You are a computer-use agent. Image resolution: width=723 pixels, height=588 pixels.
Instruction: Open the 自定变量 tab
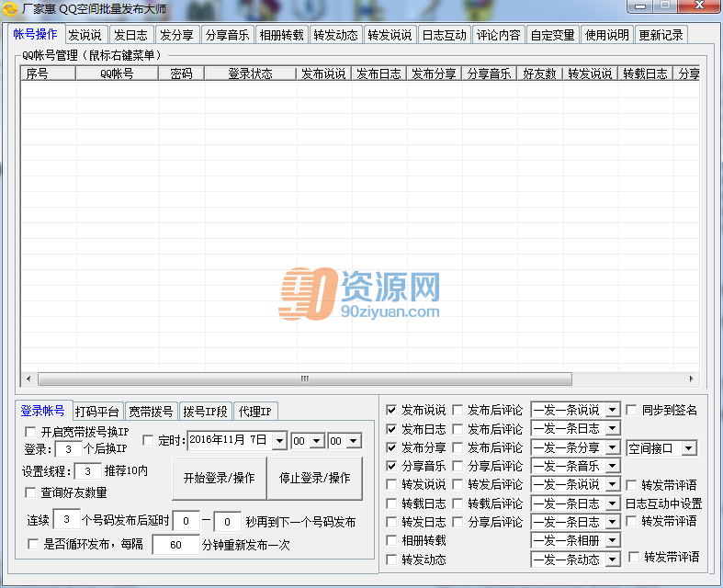[x=552, y=35]
